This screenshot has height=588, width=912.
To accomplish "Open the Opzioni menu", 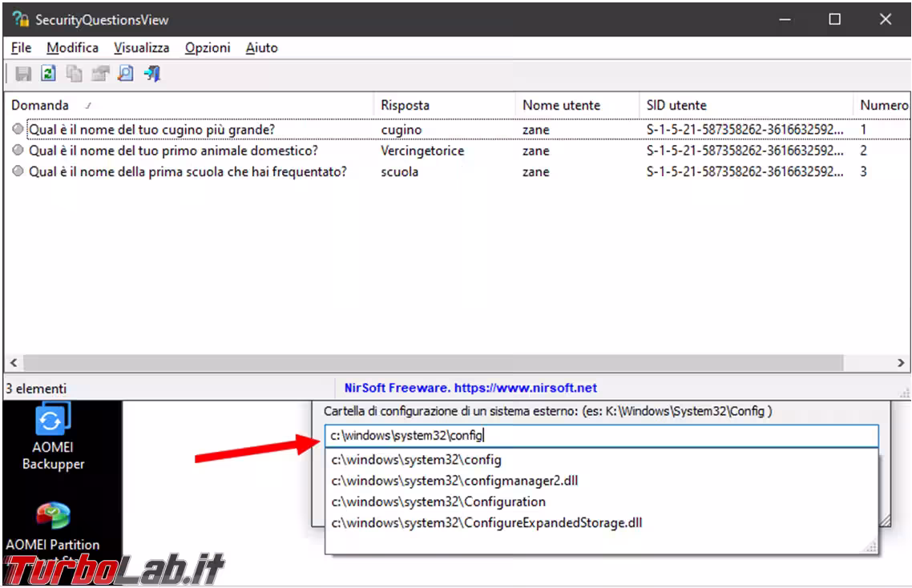I will click(x=208, y=48).
